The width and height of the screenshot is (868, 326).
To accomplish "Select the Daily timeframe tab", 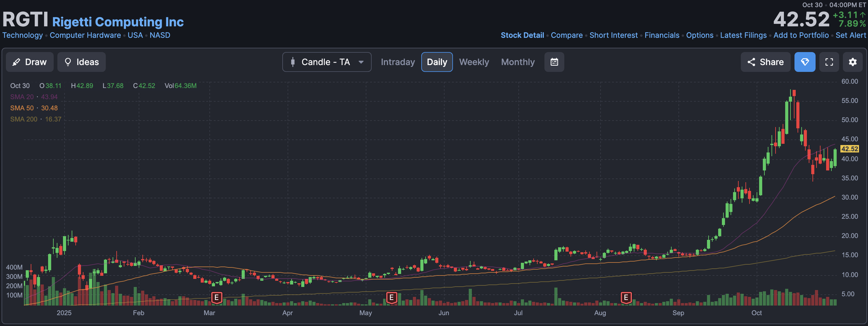I will pyautogui.click(x=437, y=62).
